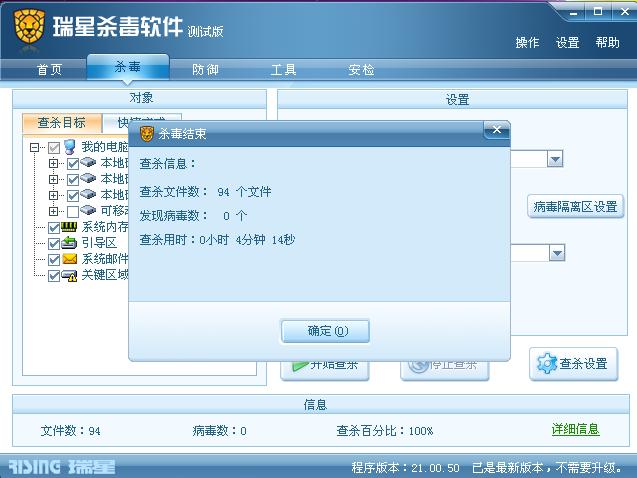This screenshot has height=478, width=637.
Task: Open 查杀设置 button
Action: [574, 363]
